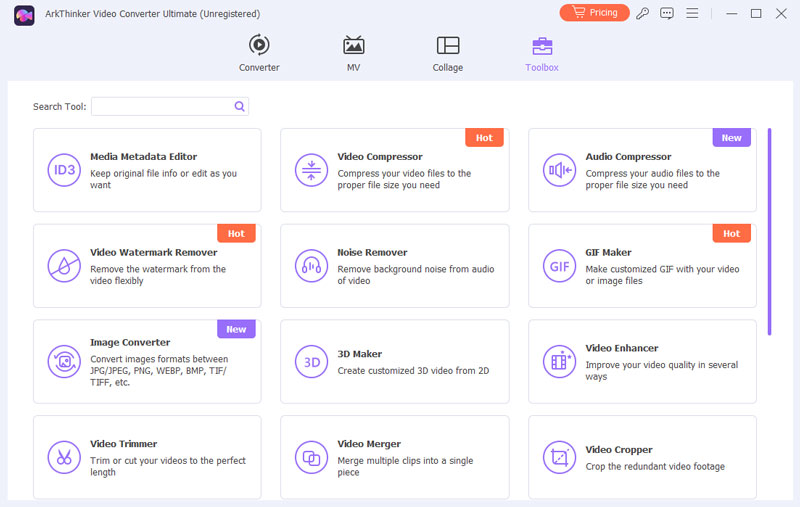Click "Create customized 3D video" description
Viewport: 800px width, 507px height.
pos(413,371)
